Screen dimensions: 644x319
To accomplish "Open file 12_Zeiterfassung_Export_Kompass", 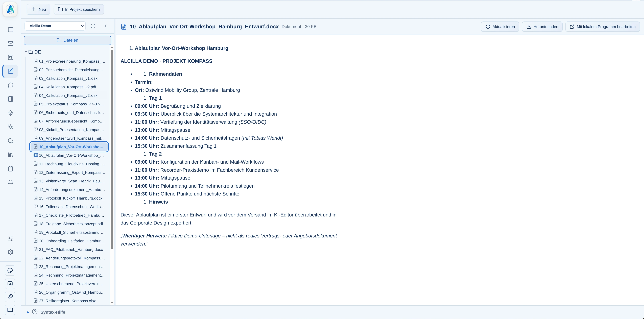I will (69, 173).
